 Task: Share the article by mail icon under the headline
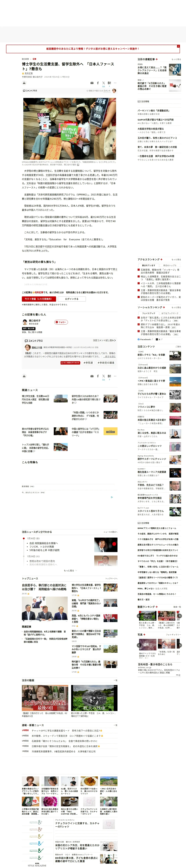pyautogui.click(x=92, y=83)
